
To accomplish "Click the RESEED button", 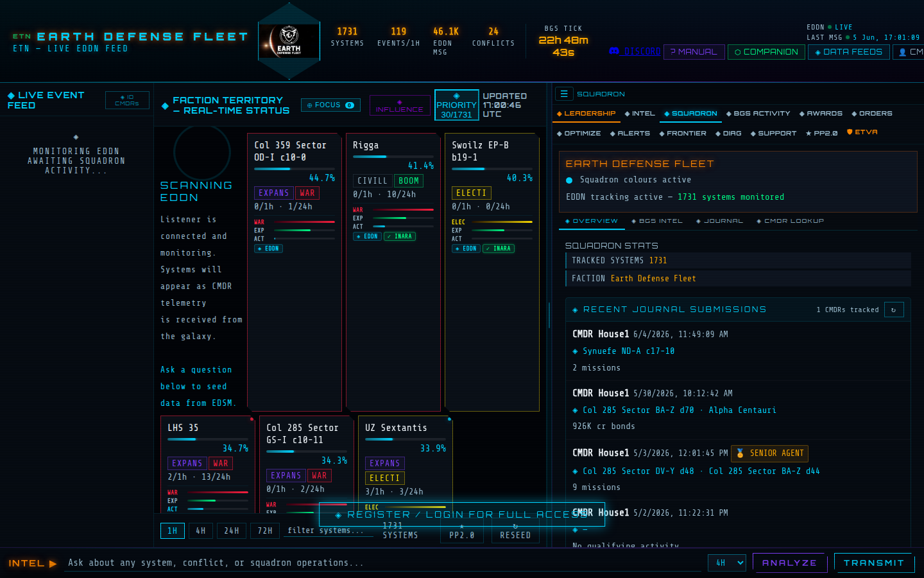I will (515, 532).
